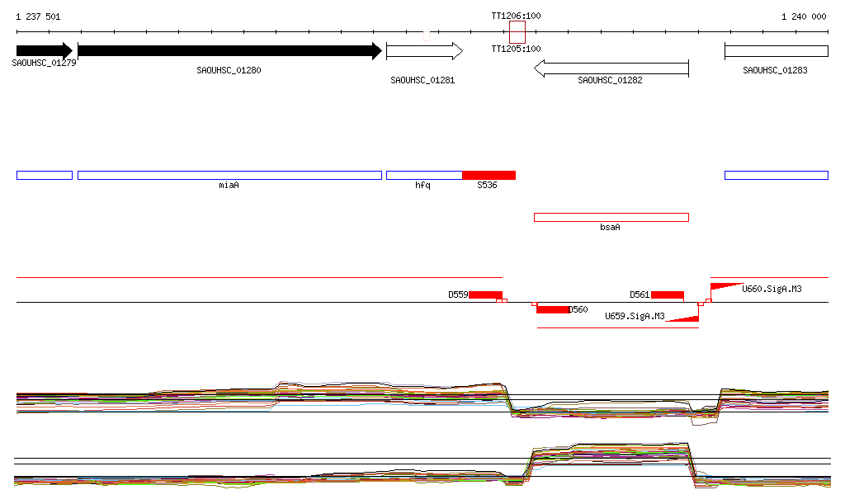The width and height of the screenshot is (845, 504).
Task: Click the SAOUHSC_01280 label text
Action: (x=229, y=70)
